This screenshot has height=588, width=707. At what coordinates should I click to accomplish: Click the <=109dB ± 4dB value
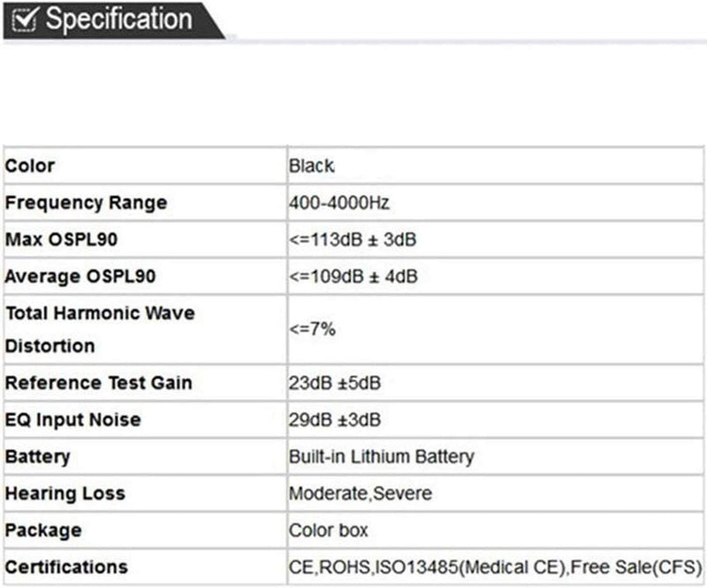353,277
